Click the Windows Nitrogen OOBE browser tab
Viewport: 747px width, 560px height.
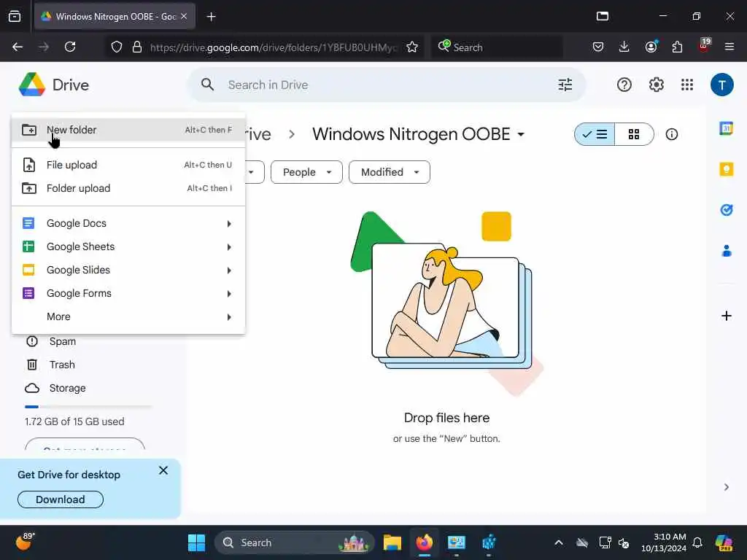(115, 16)
